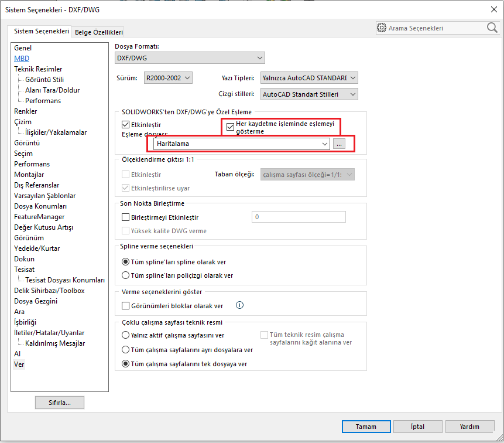The width and height of the screenshot is (504, 443).
Task: Click the Tamam button
Action: pyautogui.click(x=366, y=427)
